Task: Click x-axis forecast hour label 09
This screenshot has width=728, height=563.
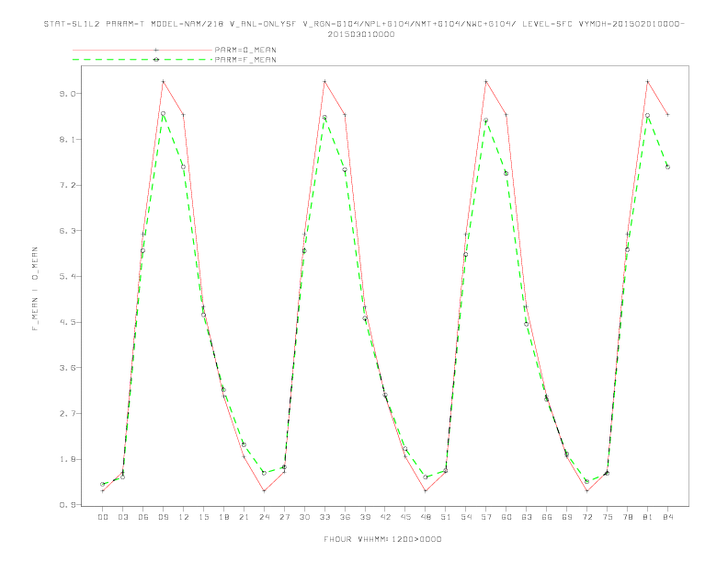Action: click(163, 517)
